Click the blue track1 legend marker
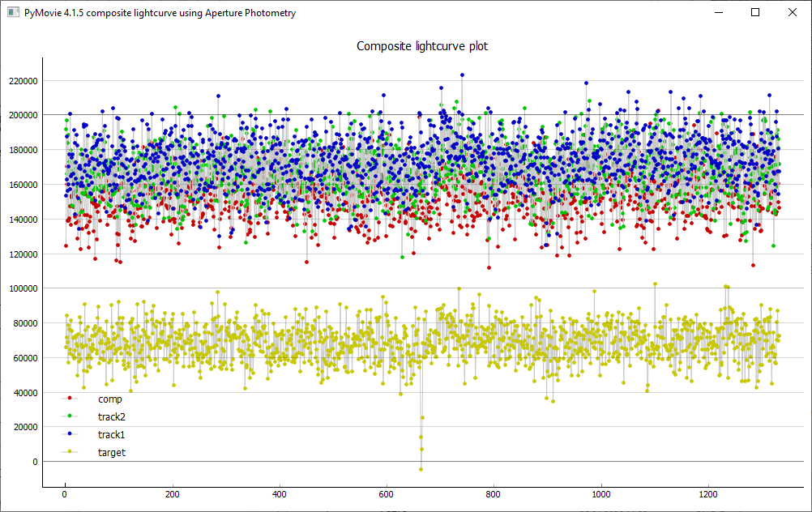This screenshot has height=512, width=812. tap(70, 435)
